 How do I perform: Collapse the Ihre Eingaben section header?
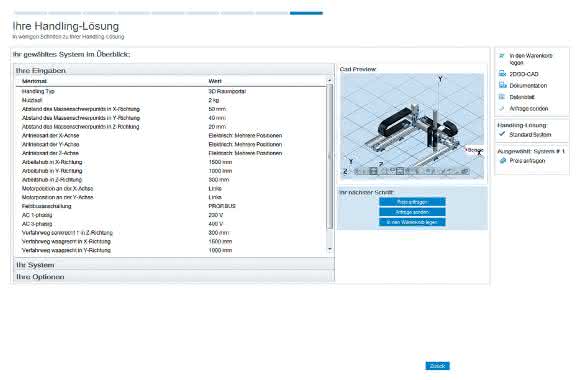pos(174,70)
